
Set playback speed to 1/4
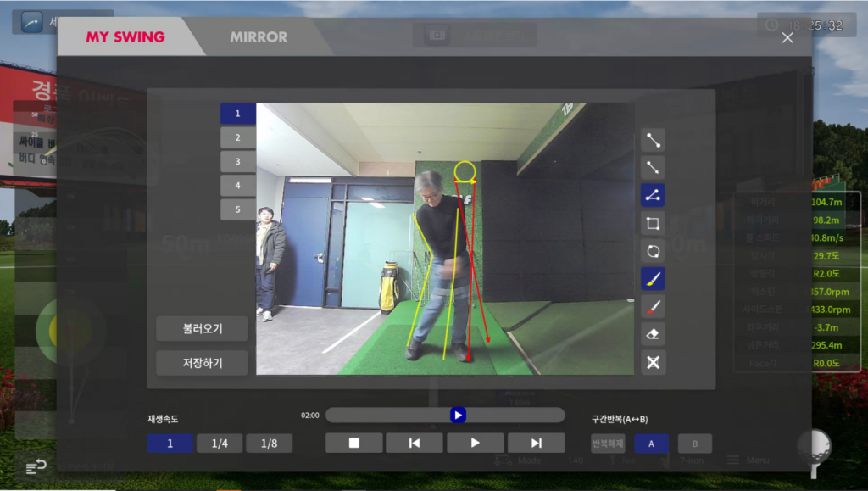click(x=220, y=444)
